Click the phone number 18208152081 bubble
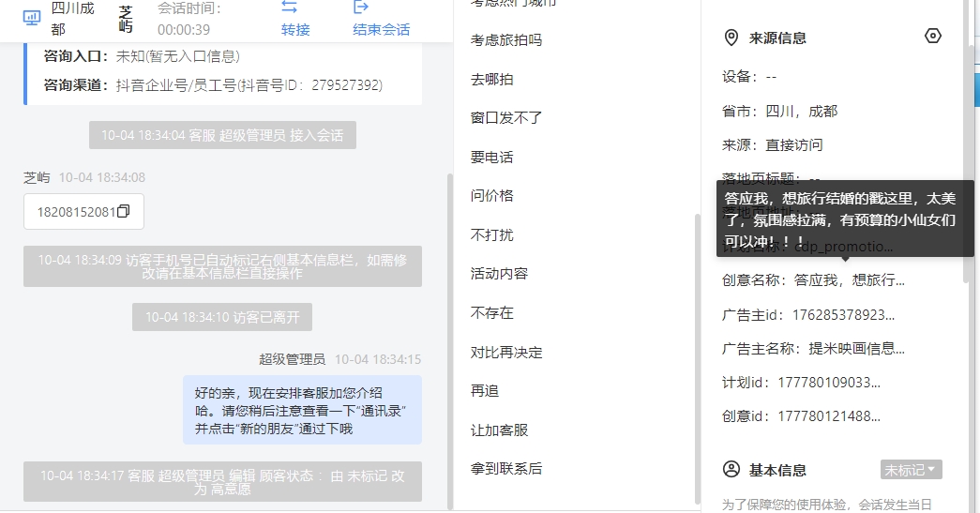Viewport: 980px width, 513px height. (83, 212)
